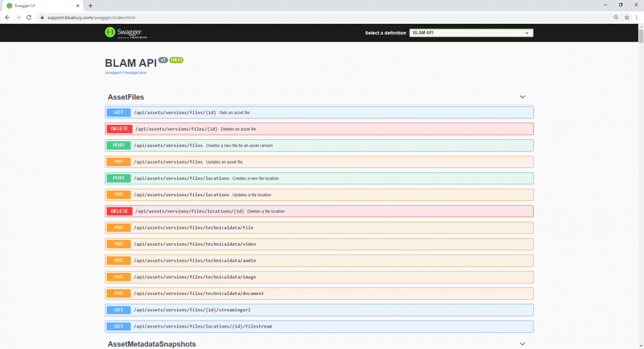
Task: Reload the page with browser refresh icon
Action: [29, 17]
